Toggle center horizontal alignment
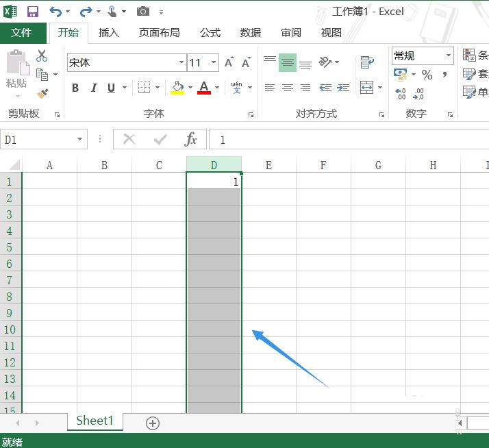This screenshot has height=448, width=489. (288, 88)
